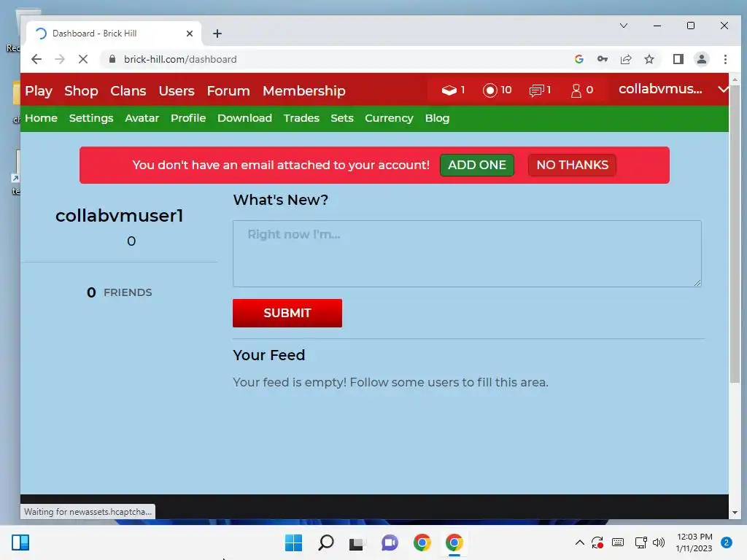The width and height of the screenshot is (747, 560).
Task: Open the Widgets taskbar icon
Action: 20,542
